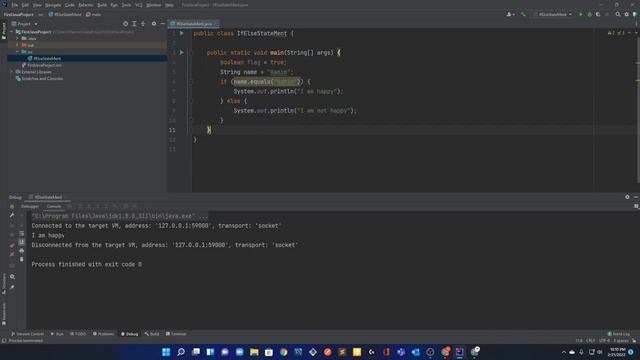Run with Coverage from the top toolbar

coord(598,14)
